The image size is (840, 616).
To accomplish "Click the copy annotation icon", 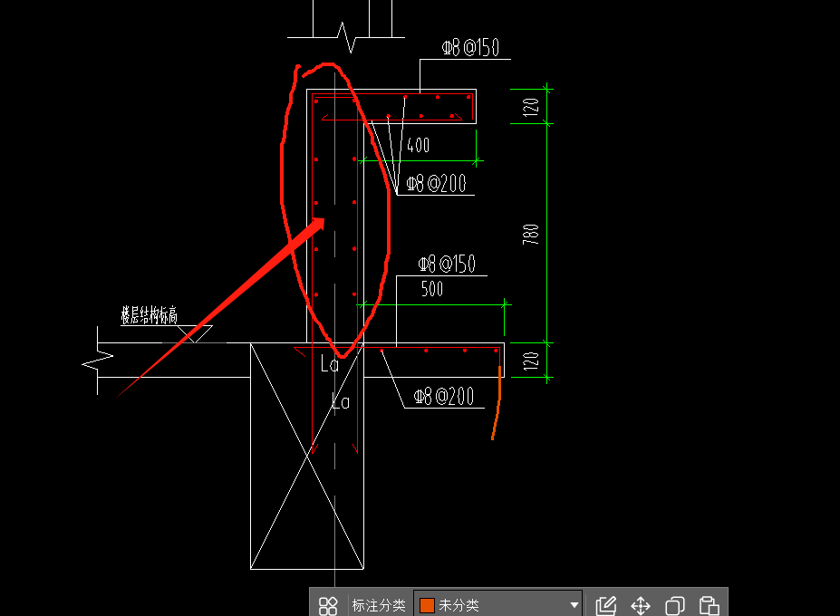I will click(x=675, y=606).
